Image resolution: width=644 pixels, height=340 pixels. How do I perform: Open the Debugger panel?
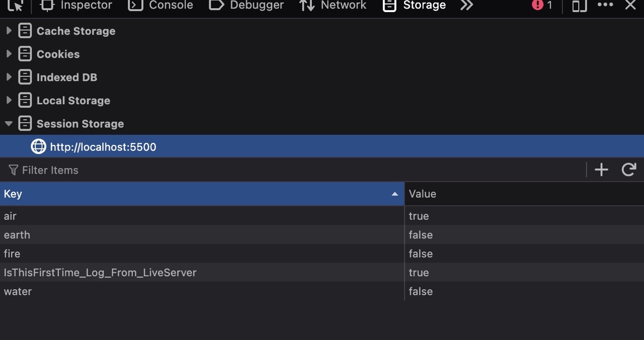(246, 5)
